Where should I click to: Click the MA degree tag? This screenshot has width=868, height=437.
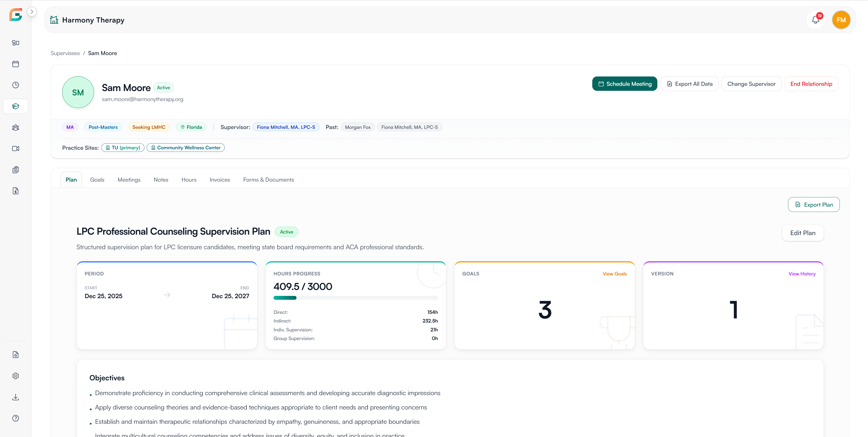(70, 127)
